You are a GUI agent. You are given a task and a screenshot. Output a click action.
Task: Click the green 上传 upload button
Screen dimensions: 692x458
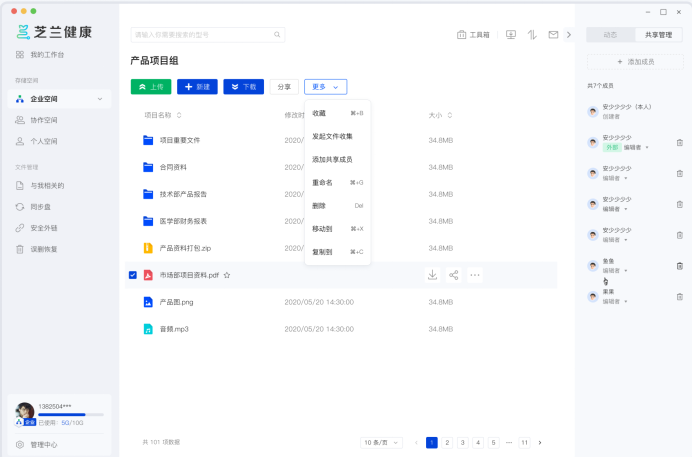tap(150, 87)
